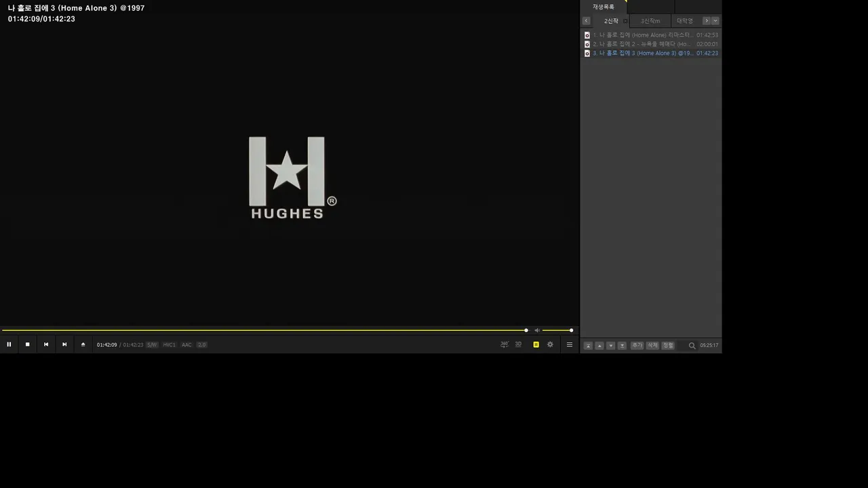Switch to the 2신작 playlist tab

611,21
